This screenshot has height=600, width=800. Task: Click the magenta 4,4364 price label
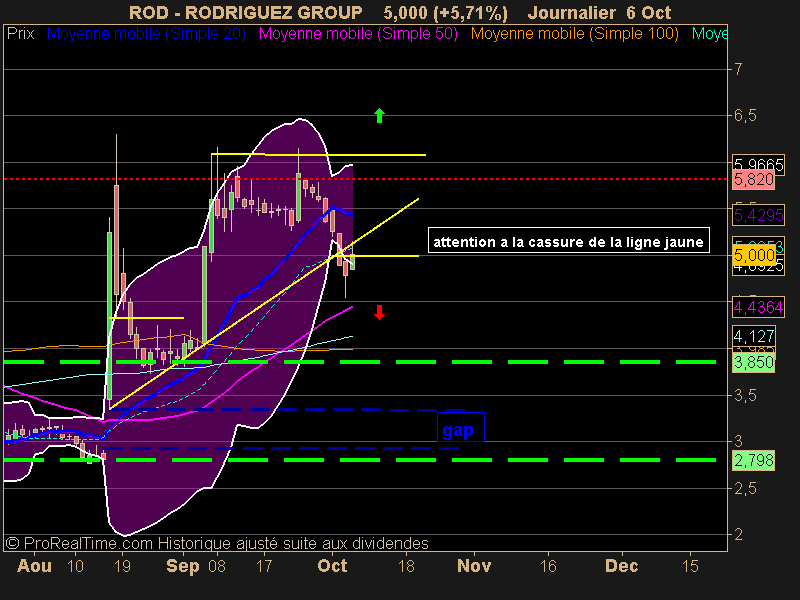[758, 307]
